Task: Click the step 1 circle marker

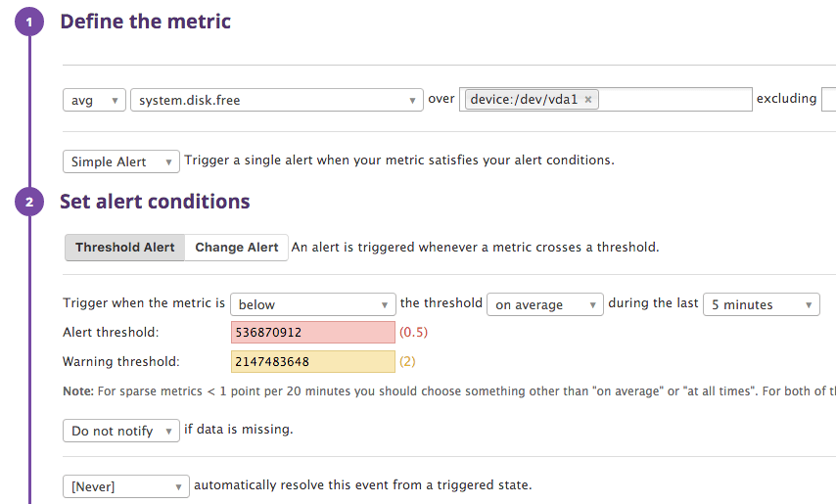Action: coord(29,22)
